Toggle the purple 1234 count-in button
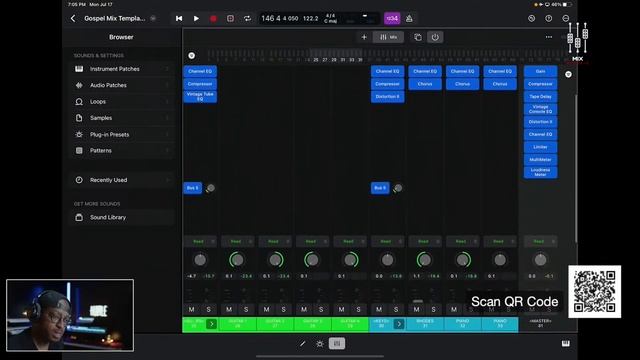Screen dimensions: 640x360 point(392,18)
